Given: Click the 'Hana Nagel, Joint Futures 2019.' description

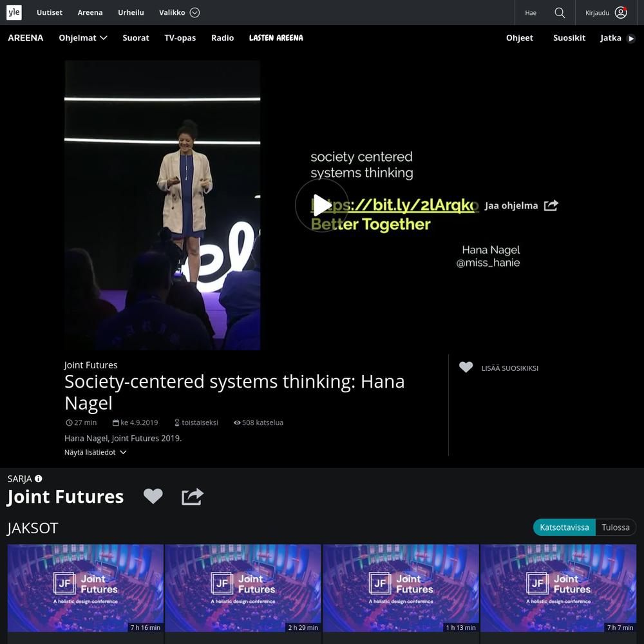Looking at the screenshot, I should click(x=123, y=438).
